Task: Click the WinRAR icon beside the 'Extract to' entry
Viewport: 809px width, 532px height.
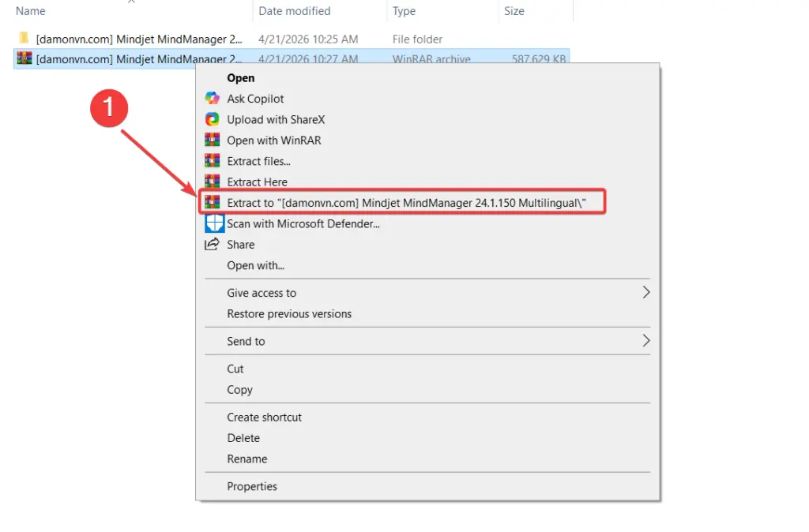Action: [x=212, y=203]
